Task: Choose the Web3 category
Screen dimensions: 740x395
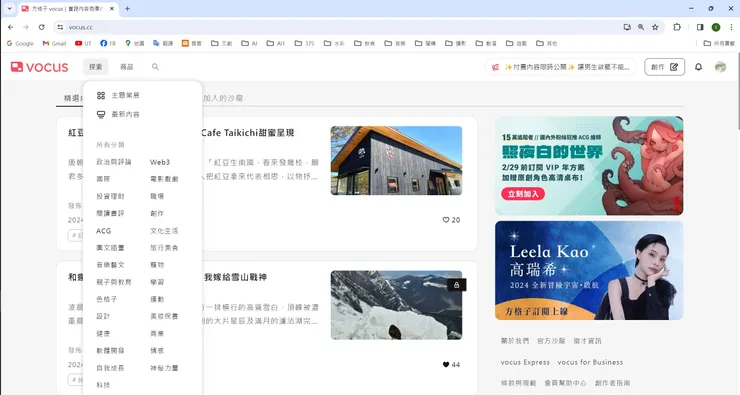Action: 160,162
